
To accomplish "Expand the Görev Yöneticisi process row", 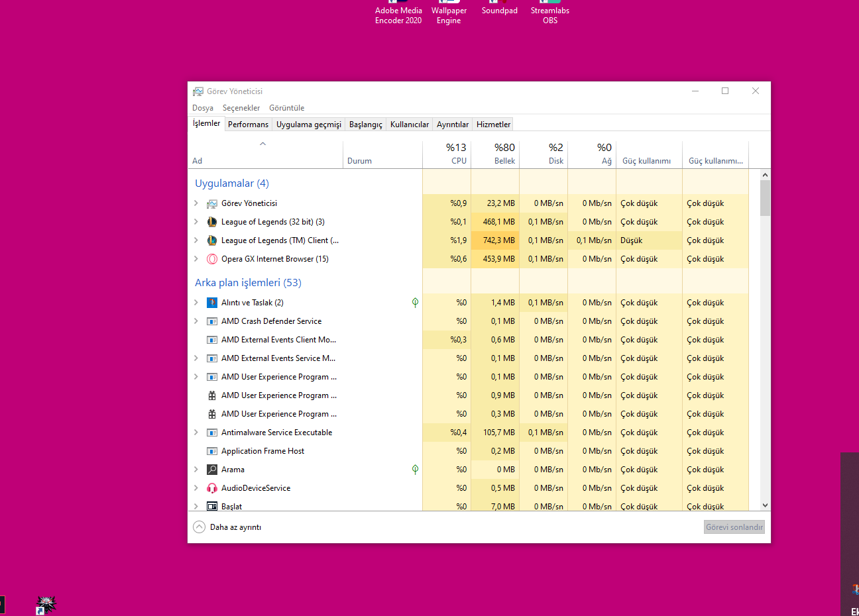I will pyautogui.click(x=196, y=203).
